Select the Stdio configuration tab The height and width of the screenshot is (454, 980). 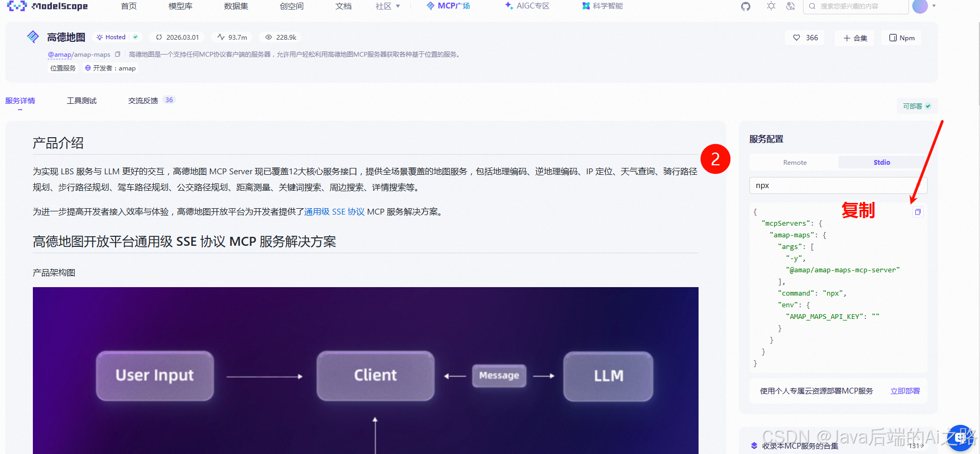882,163
